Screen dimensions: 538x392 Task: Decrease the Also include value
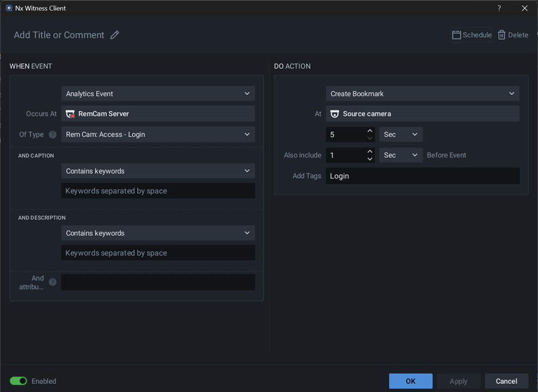[370, 159]
